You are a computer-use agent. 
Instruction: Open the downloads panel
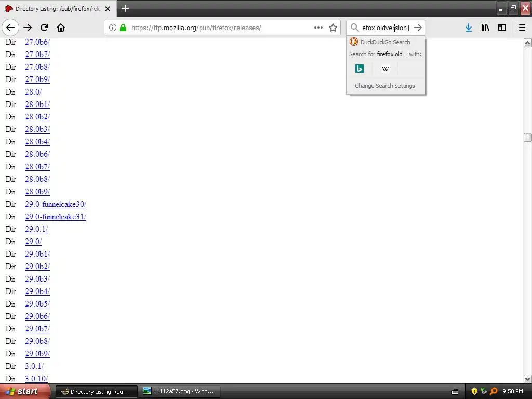(469, 28)
